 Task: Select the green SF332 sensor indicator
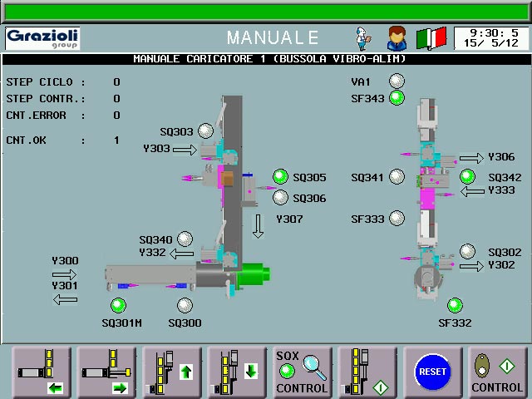[x=455, y=305]
